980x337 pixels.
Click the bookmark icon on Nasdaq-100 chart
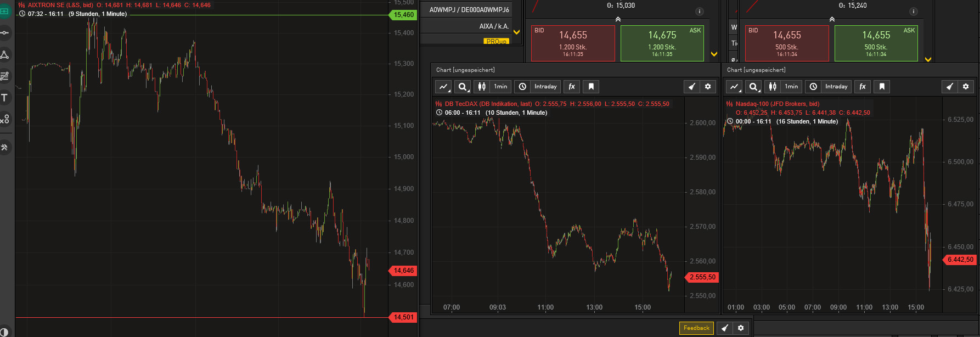882,87
